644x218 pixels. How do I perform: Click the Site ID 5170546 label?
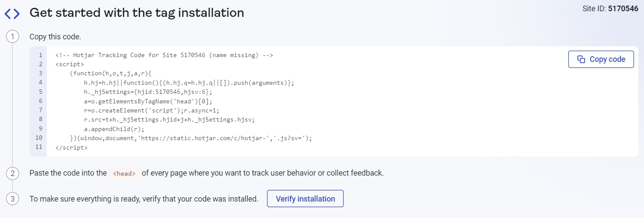pyautogui.click(x=610, y=8)
